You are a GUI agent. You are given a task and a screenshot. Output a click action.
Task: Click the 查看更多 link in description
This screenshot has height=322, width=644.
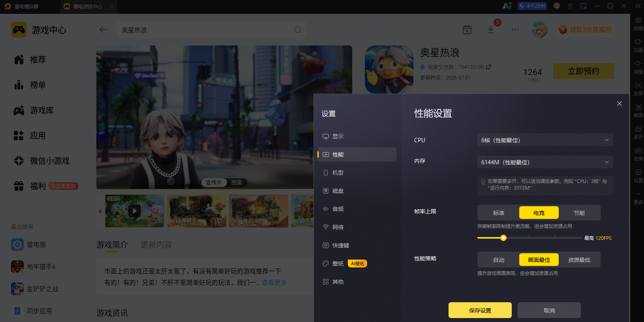tap(274, 282)
